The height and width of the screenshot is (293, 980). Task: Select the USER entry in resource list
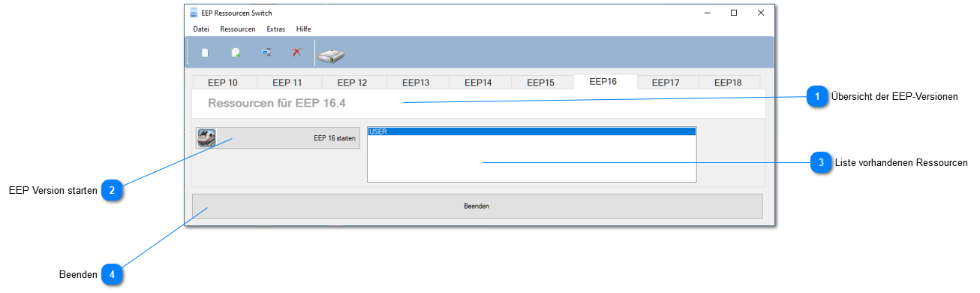pos(531,131)
